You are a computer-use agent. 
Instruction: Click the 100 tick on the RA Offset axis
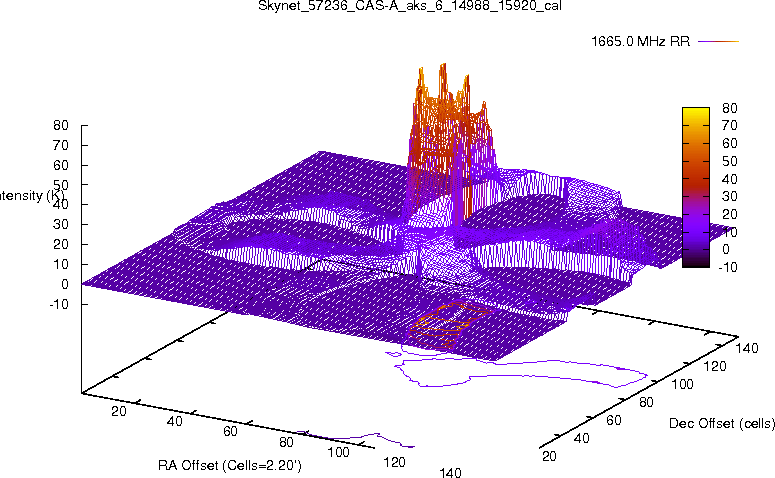pyautogui.click(x=339, y=452)
